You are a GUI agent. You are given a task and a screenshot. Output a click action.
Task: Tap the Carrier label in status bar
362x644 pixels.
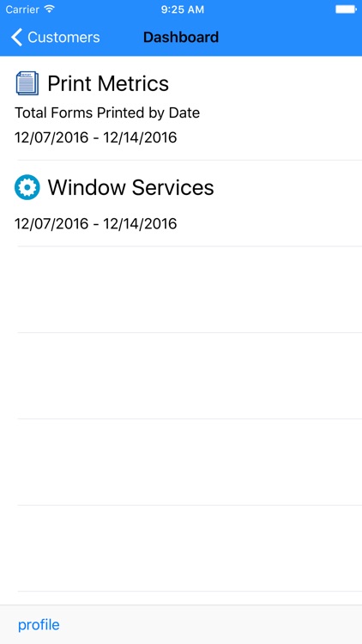tap(23, 9)
